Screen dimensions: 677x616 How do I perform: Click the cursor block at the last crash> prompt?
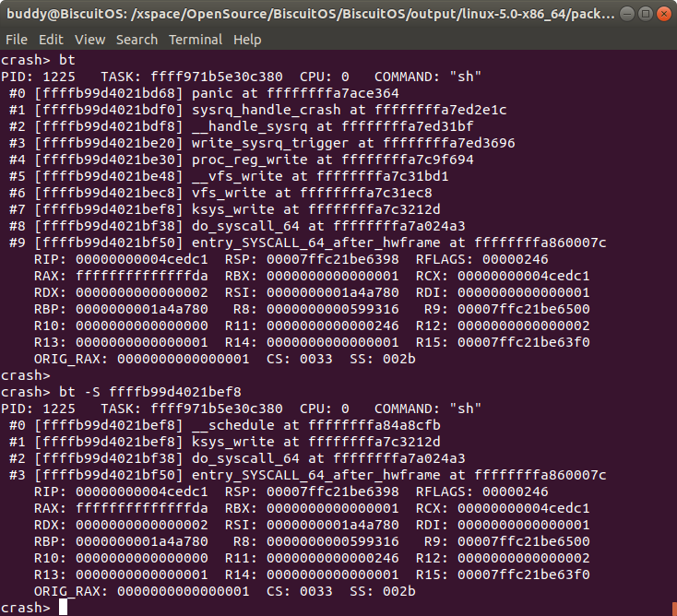pos(64,607)
